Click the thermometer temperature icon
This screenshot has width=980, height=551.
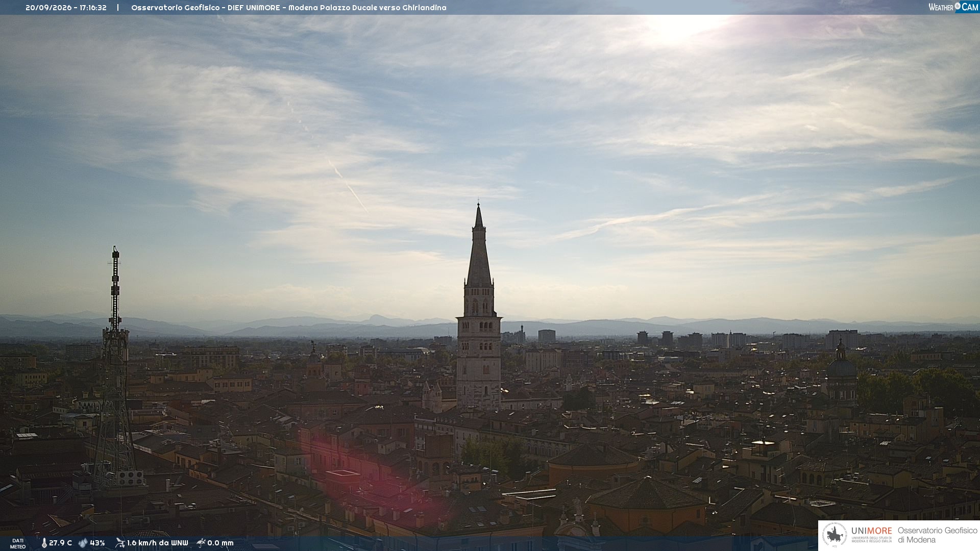click(44, 543)
